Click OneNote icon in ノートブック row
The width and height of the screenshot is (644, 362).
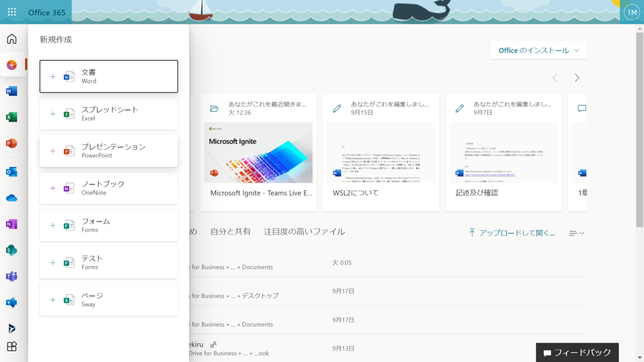[x=69, y=188]
